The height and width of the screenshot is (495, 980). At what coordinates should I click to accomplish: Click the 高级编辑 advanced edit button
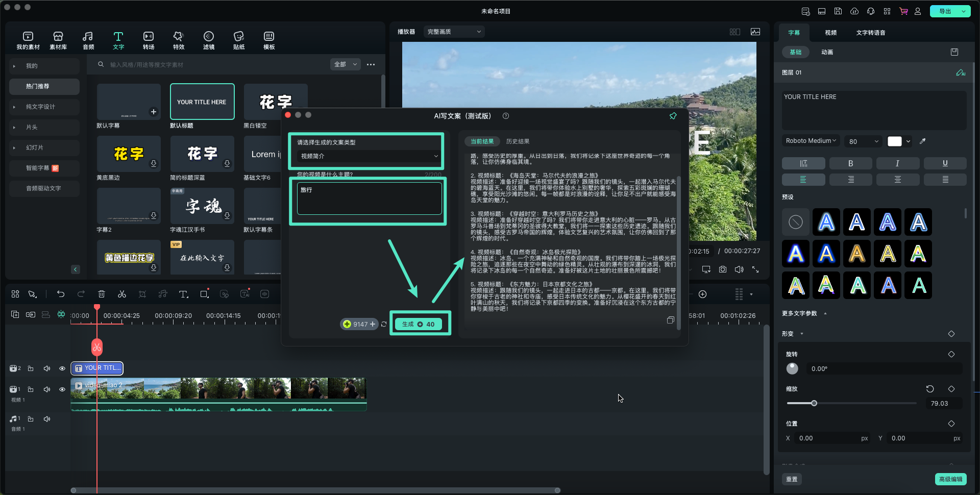[x=950, y=479]
